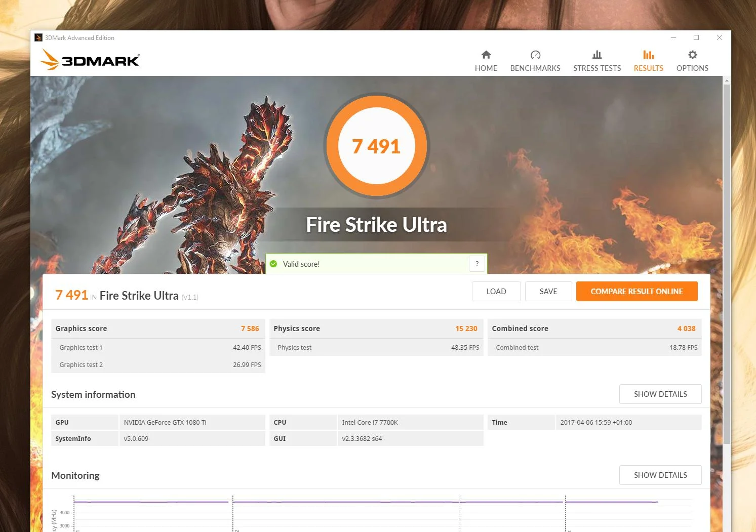Viewport: 756px width, 532px height.
Task: Maximize the 3DMark window
Action: click(696, 37)
